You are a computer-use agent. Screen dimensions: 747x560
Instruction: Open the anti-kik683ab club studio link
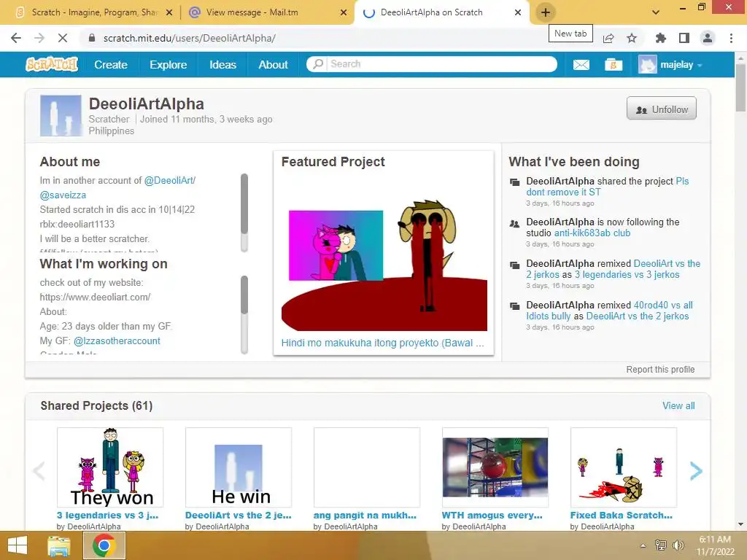tap(592, 233)
